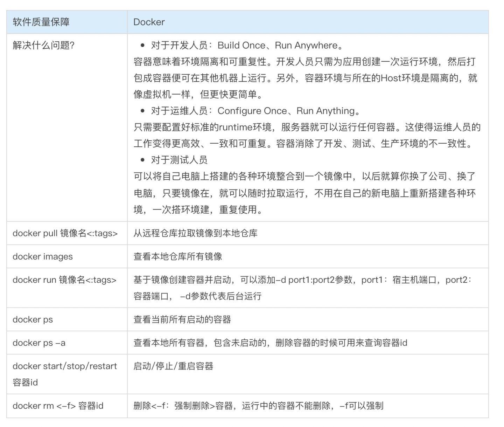Viewport: 504px width, 427px height.
Task: Click the description starting '删除<-f：强制删除>容器'
Action: [258, 406]
